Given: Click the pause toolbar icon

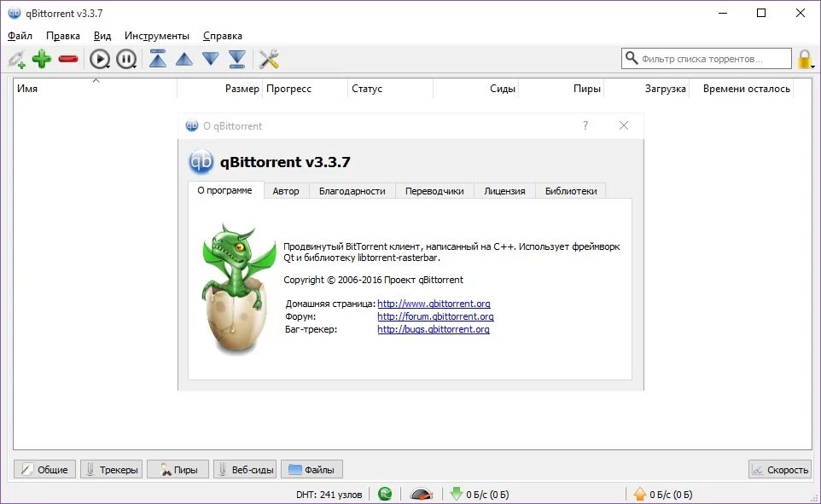Looking at the screenshot, I should [x=126, y=59].
